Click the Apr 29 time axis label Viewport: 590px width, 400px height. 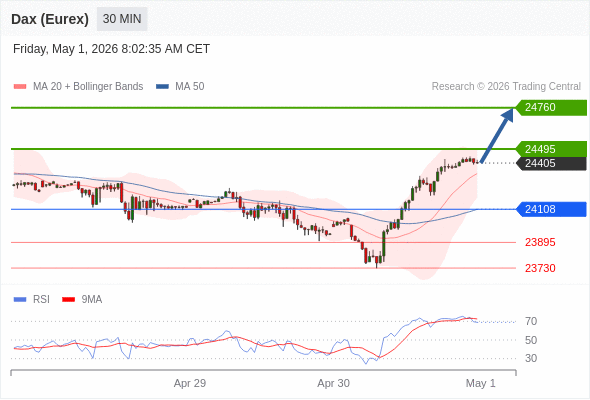point(190,383)
